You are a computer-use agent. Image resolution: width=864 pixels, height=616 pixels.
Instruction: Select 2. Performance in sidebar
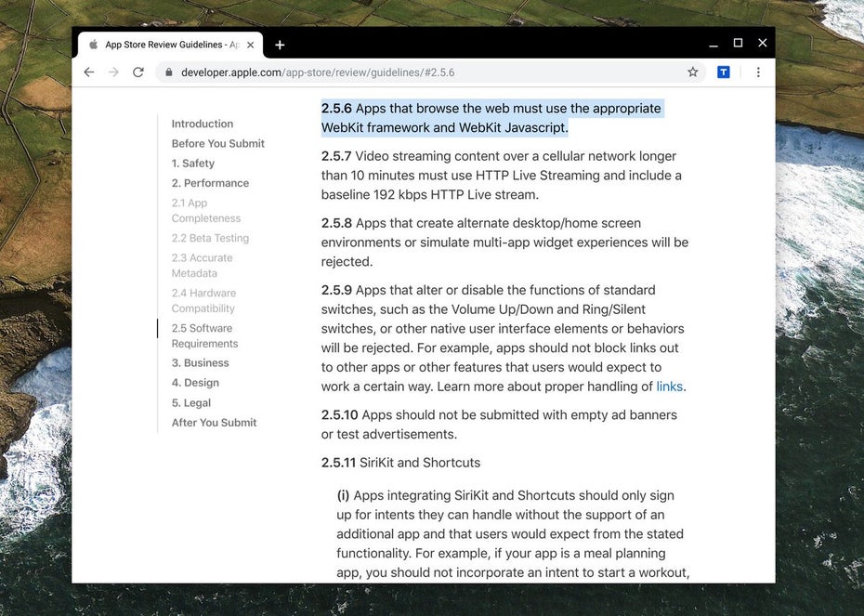[x=210, y=183]
